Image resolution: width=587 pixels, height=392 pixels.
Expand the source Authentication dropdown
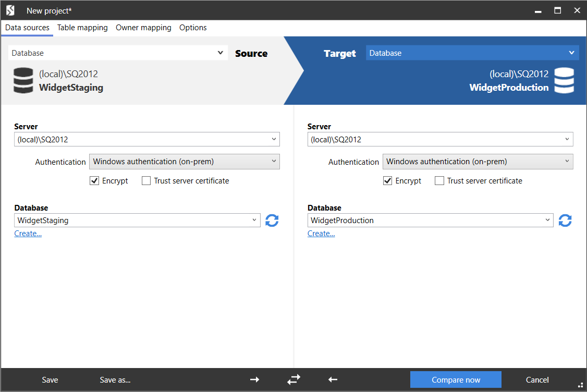185,162
